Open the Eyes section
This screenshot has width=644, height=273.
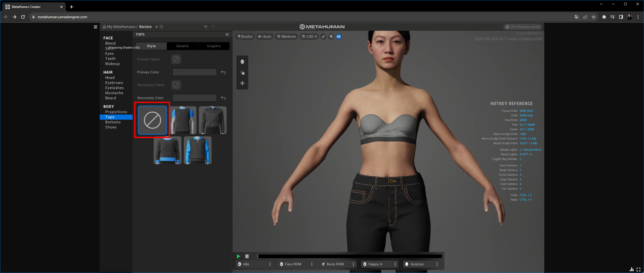109,54
